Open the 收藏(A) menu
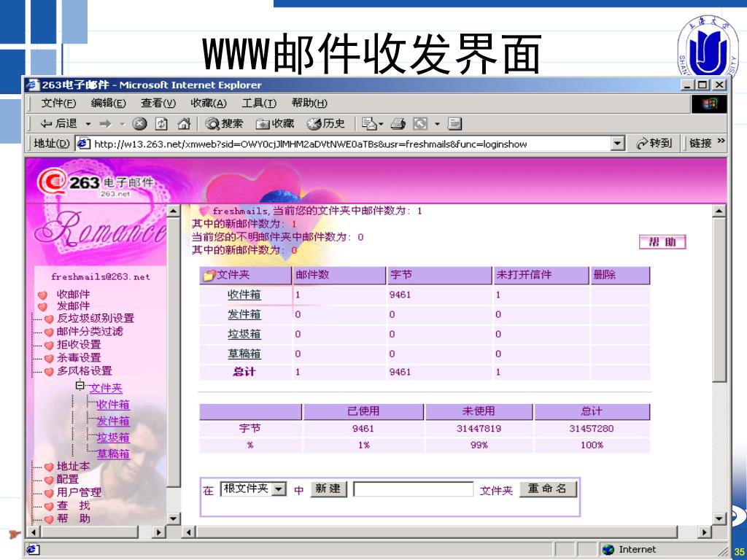Viewport: 747px width, 560px height. 209,103
